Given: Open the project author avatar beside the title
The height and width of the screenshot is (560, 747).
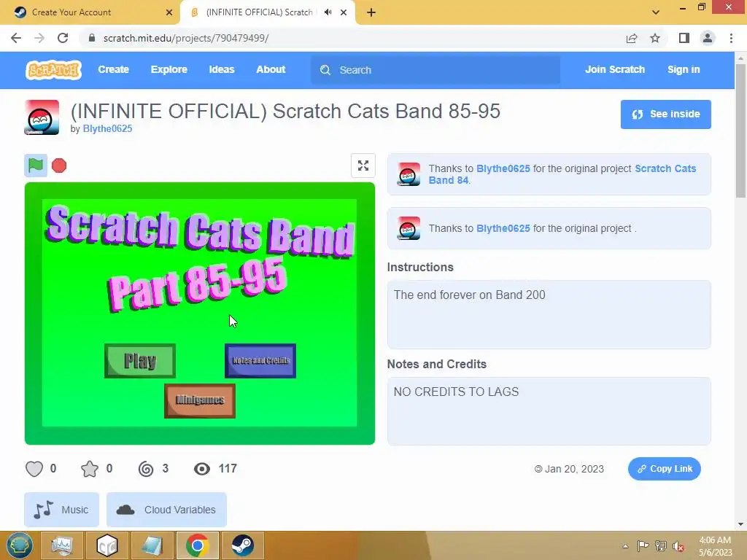Looking at the screenshot, I should tap(42, 117).
